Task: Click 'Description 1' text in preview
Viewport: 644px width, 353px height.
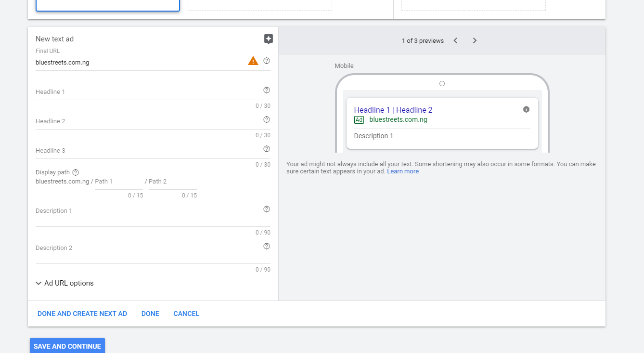Action: click(374, 136)
